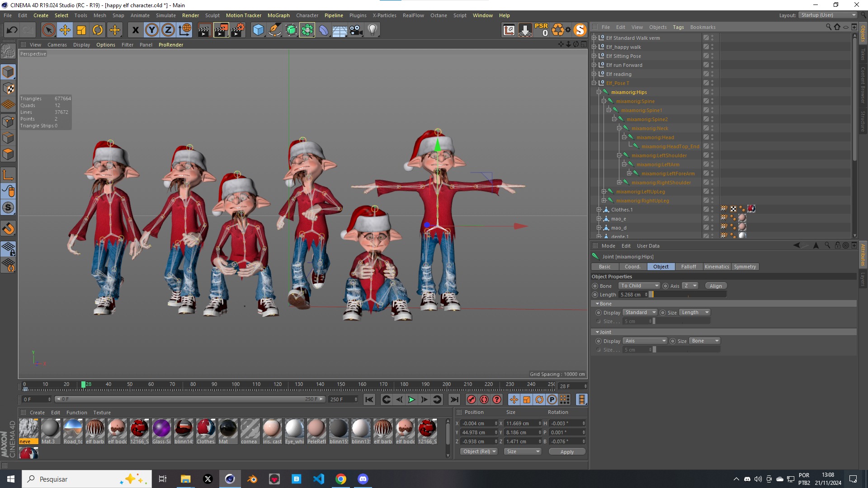
Task: Open Edit Render Settings icon
Action: click(x=238, y=30)
